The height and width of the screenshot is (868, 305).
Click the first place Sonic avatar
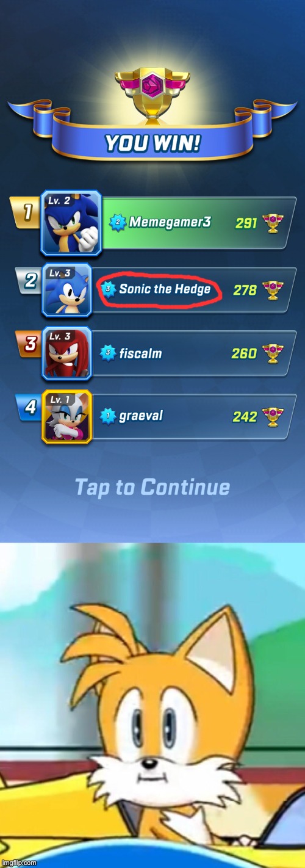(x=71, y=222)
